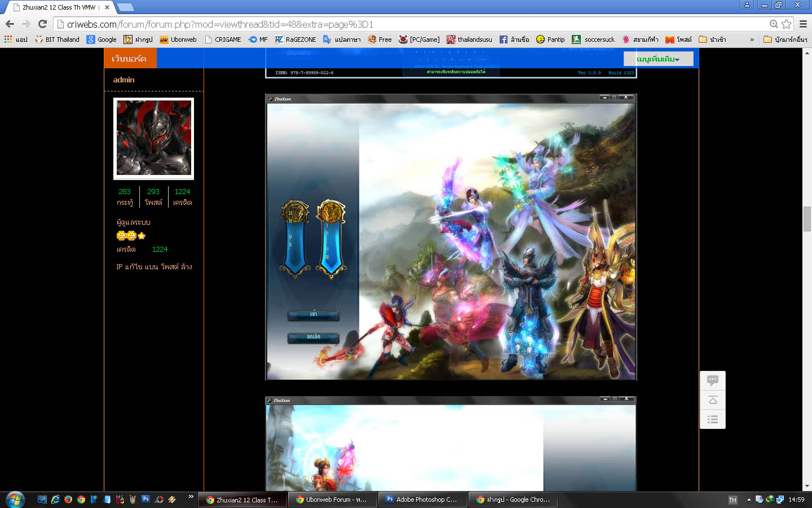The image size is (812, 508).
Task: Switch to Adobe Photoshop taskbar window
Action: coord(423,500)
